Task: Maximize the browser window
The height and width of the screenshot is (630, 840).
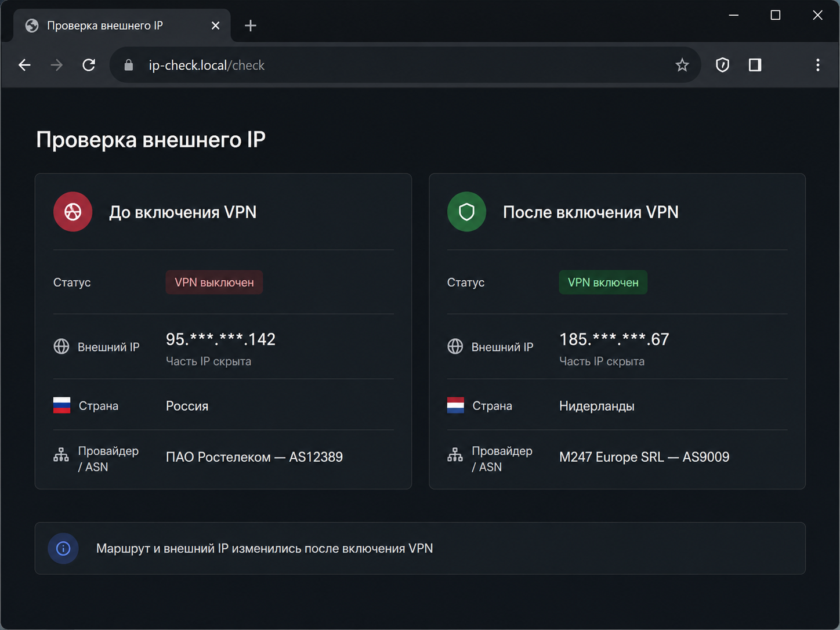Action: [x=776, y=15]
